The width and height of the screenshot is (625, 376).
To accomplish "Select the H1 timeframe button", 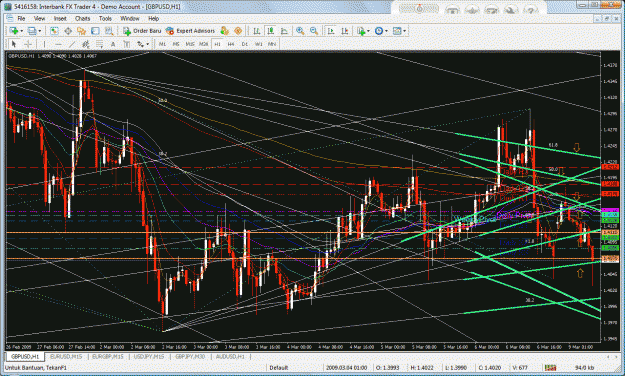I will [217, 44].
